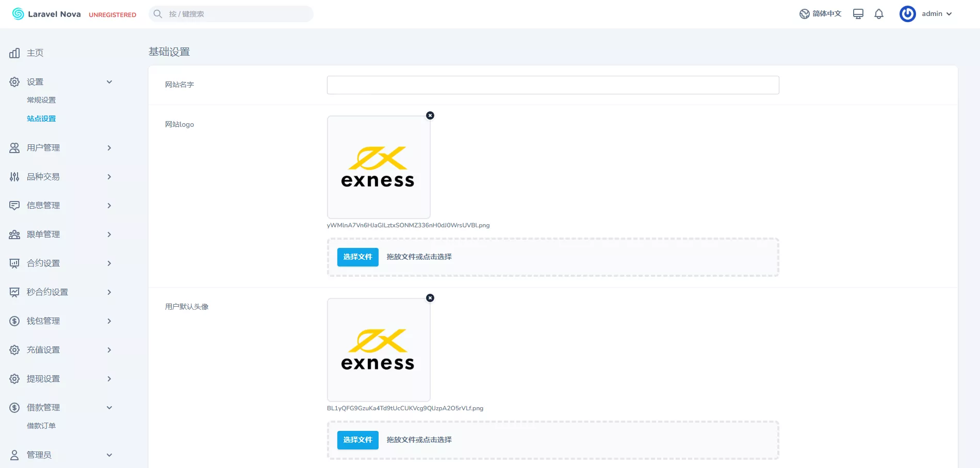Open the admin user dropdown menu
This screenshot has height=468, width=980.
tap(926, 14)
